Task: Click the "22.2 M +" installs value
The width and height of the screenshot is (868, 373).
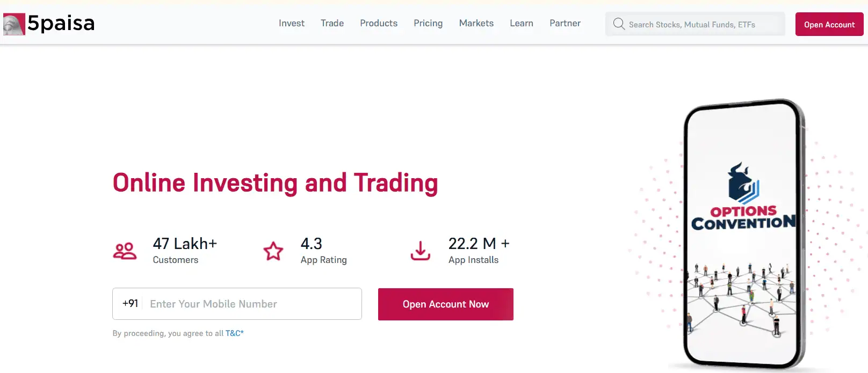Action: [479, 244]
